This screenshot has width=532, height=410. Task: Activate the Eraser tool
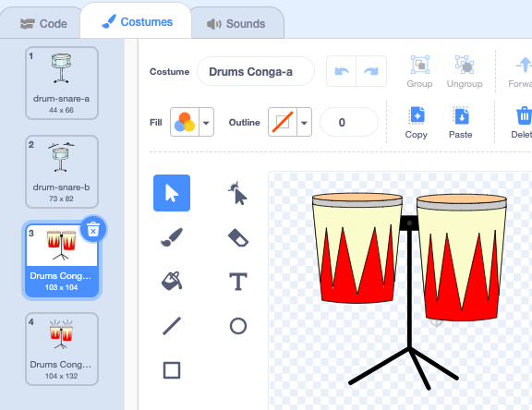tap(238, 237)
